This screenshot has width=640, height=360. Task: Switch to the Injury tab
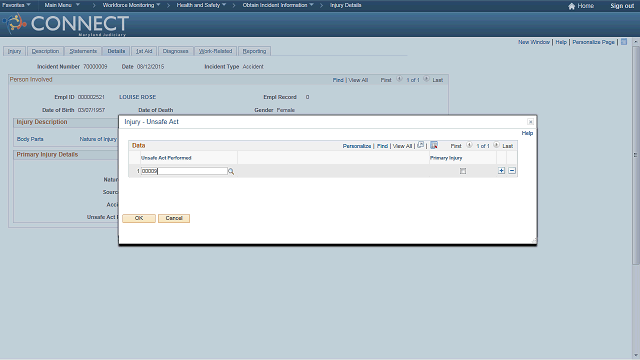[15, 51]
